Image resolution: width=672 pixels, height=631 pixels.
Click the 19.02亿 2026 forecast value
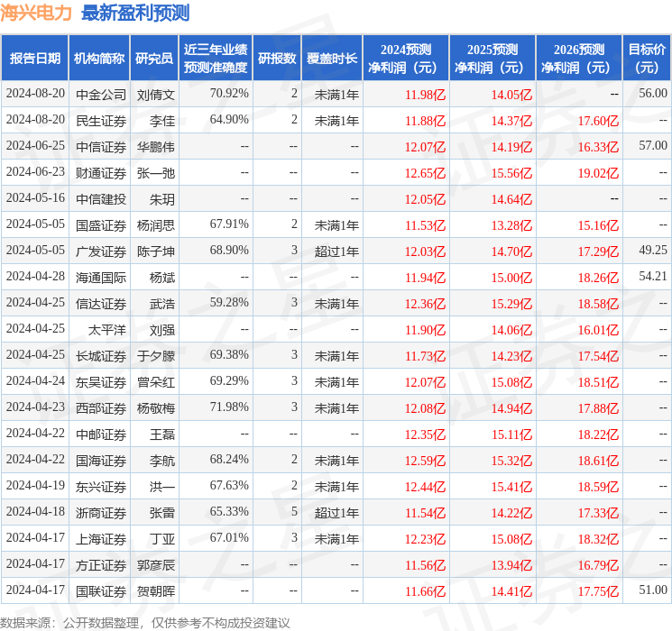[598, 173]
